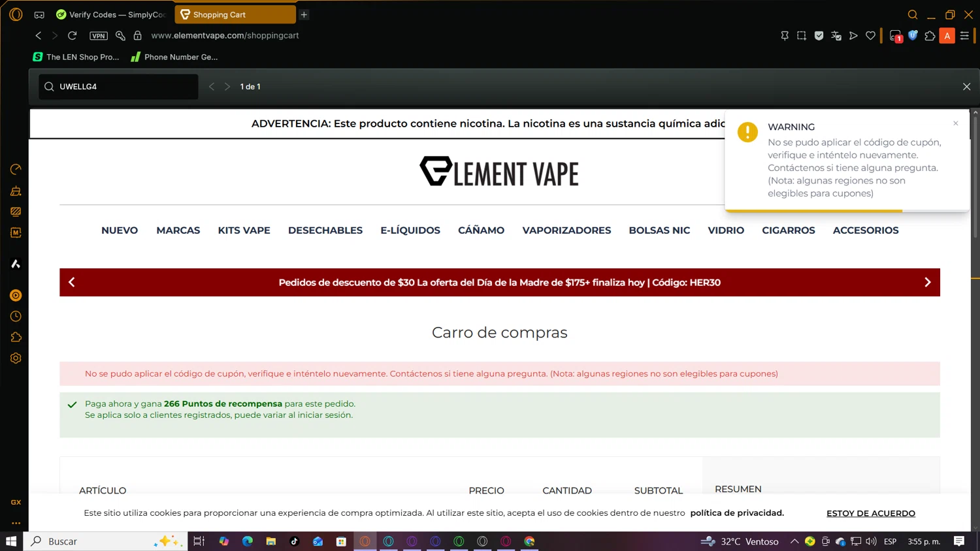Bookmark page with the heart icon

pyautogui.click(x=870, y=35)
